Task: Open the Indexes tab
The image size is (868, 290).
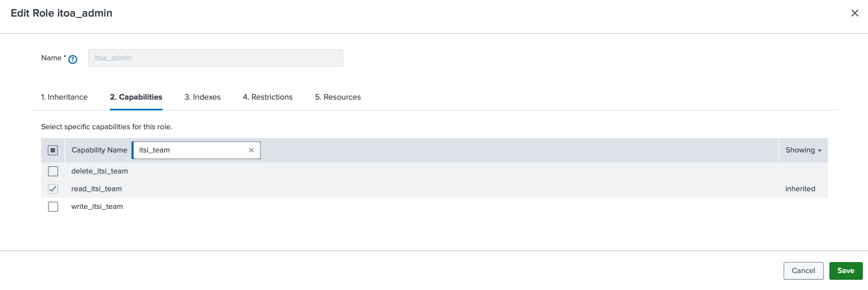Action: [202, 97]
